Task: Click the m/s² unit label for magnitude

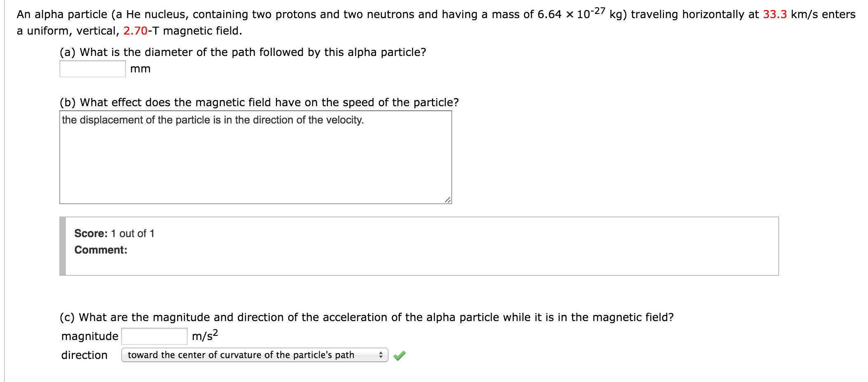Action: tap(205, 335)
